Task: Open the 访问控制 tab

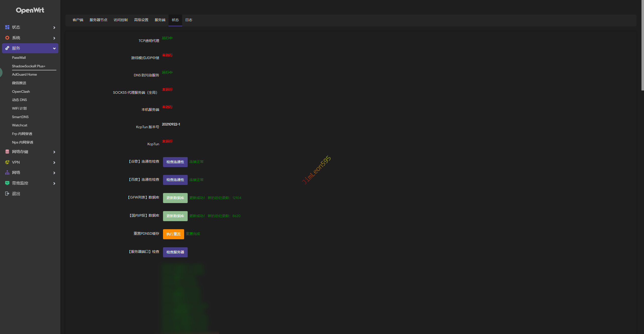Action: pyautogui.click(x=120, y=20)
